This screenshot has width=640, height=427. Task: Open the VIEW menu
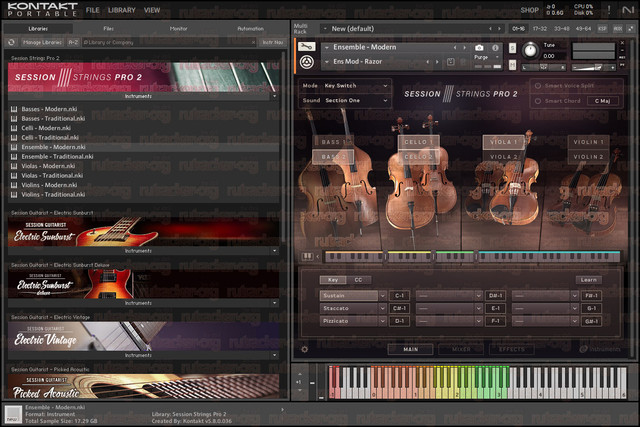152,10
